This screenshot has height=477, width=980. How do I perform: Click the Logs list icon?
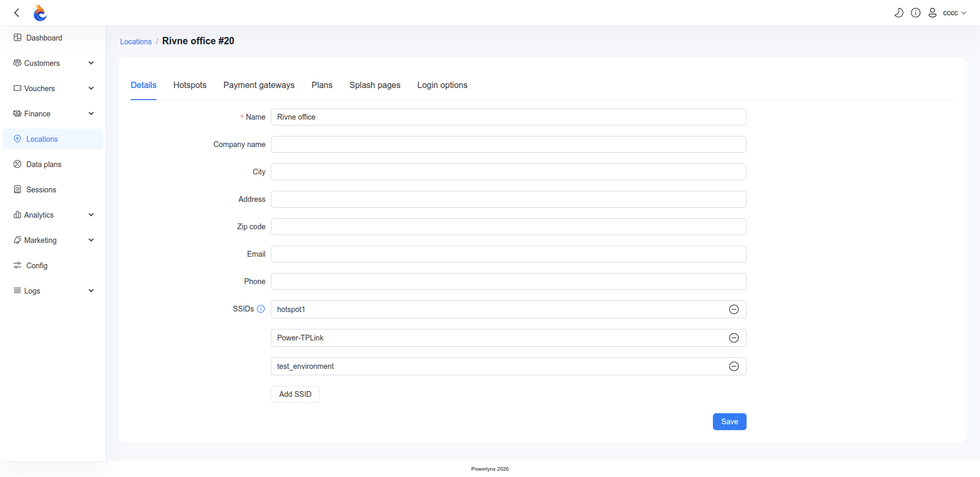point(17,290)
